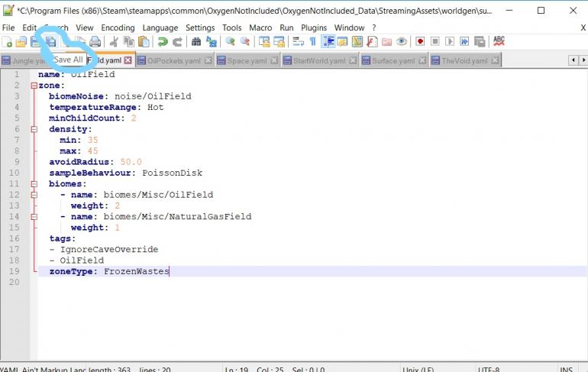588x372 pixels.
Task: Toggle the indent guide toolbar button
Action: pyautogui.click(x=328, y=41)
